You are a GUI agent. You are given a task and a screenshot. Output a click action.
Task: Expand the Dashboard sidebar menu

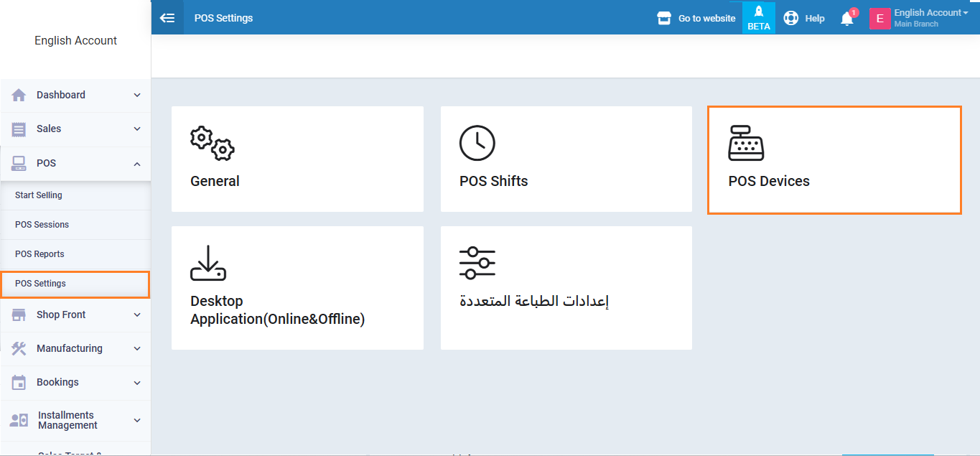tap(75, 95)
